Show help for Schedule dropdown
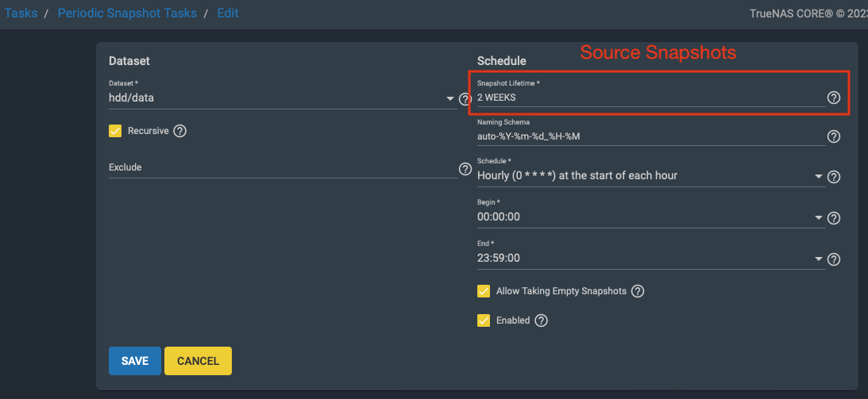The image size is (868, 399). (833, 177)
